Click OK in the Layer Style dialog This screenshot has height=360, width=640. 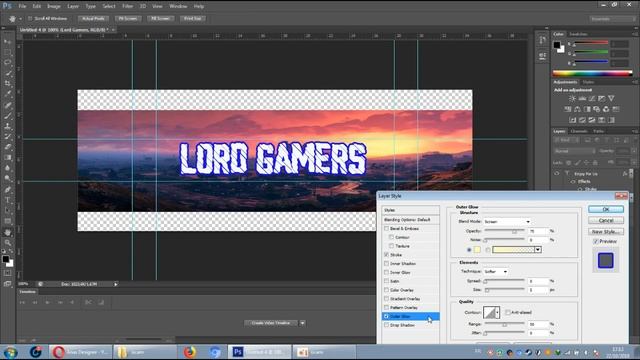(606, 209)
